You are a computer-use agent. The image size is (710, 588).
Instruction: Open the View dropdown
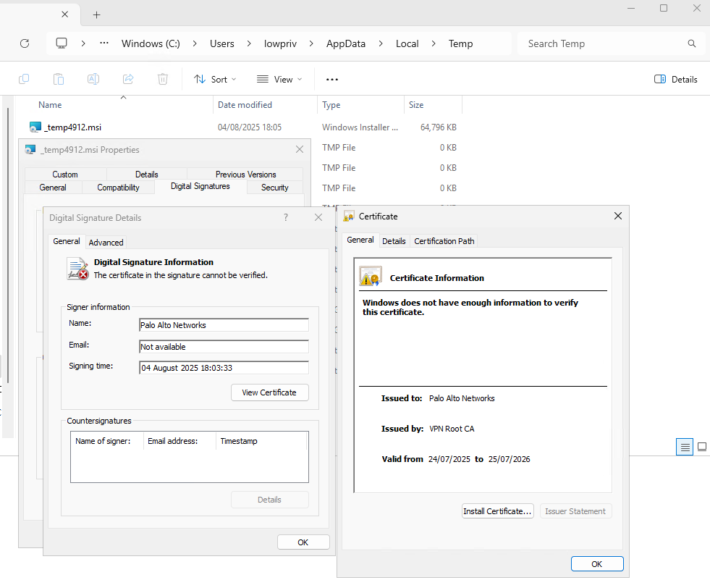279,79
